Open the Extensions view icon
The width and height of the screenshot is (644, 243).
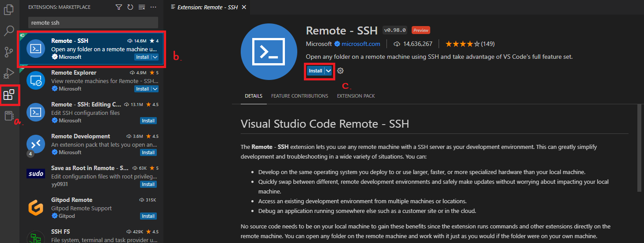point(9,95)
